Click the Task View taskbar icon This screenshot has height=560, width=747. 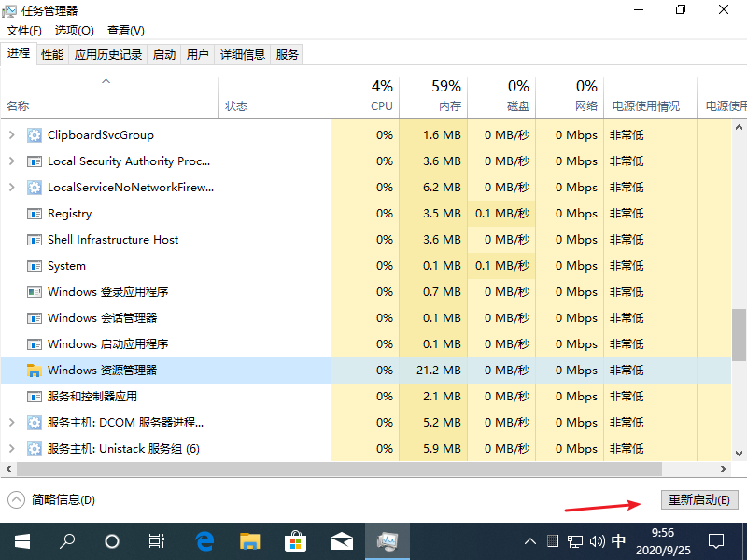(157, 540)
